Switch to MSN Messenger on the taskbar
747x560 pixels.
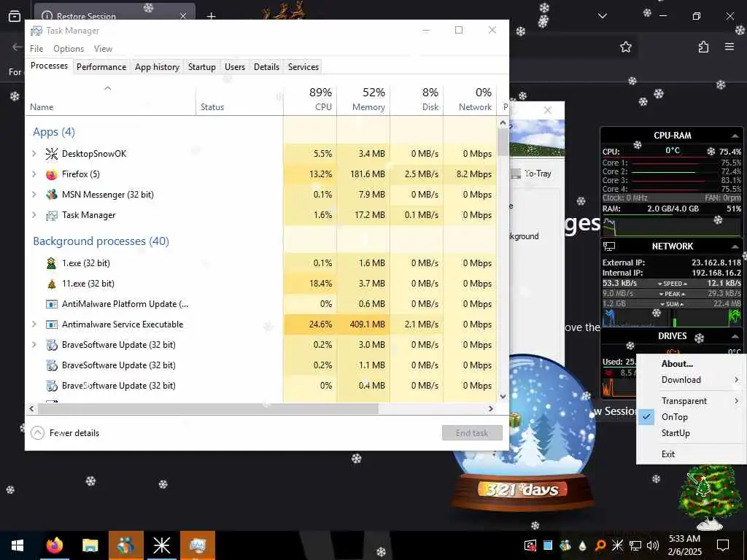coord(125,545)
